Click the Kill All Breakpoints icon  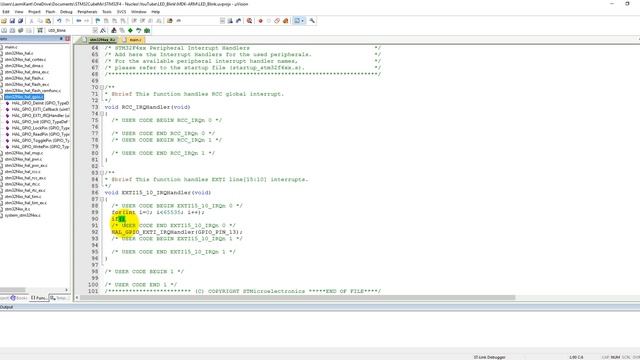click(286, 21)
